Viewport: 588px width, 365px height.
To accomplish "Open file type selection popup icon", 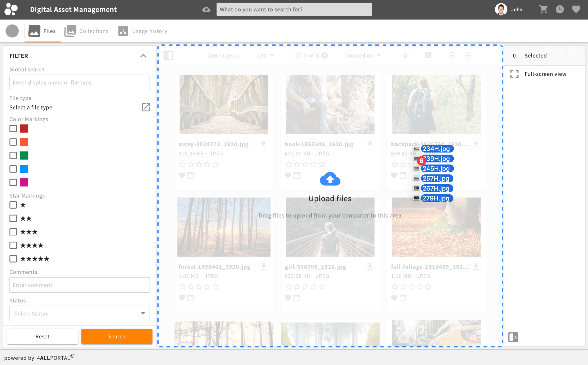I will (x=146, y=107).
